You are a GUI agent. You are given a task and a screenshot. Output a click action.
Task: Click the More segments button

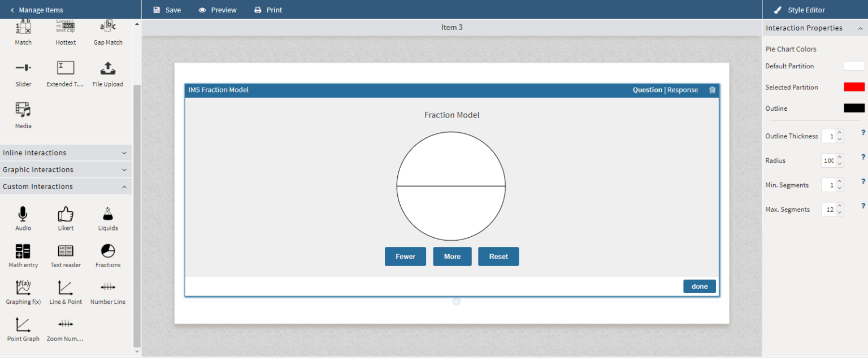(452, 256)
